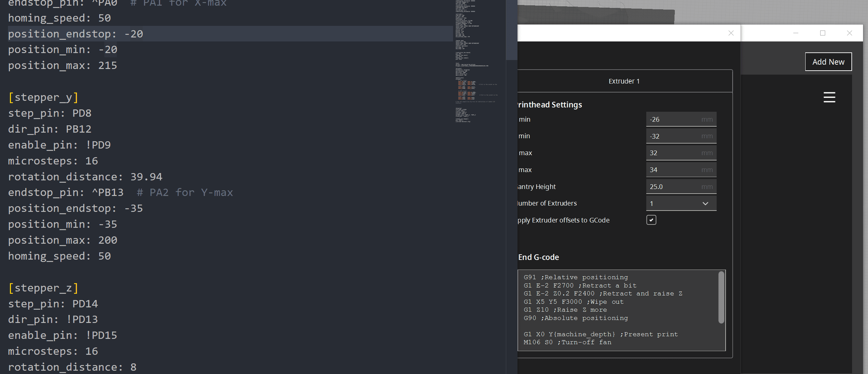Click the 'dir_pin: PB12' line

point(50,129)
